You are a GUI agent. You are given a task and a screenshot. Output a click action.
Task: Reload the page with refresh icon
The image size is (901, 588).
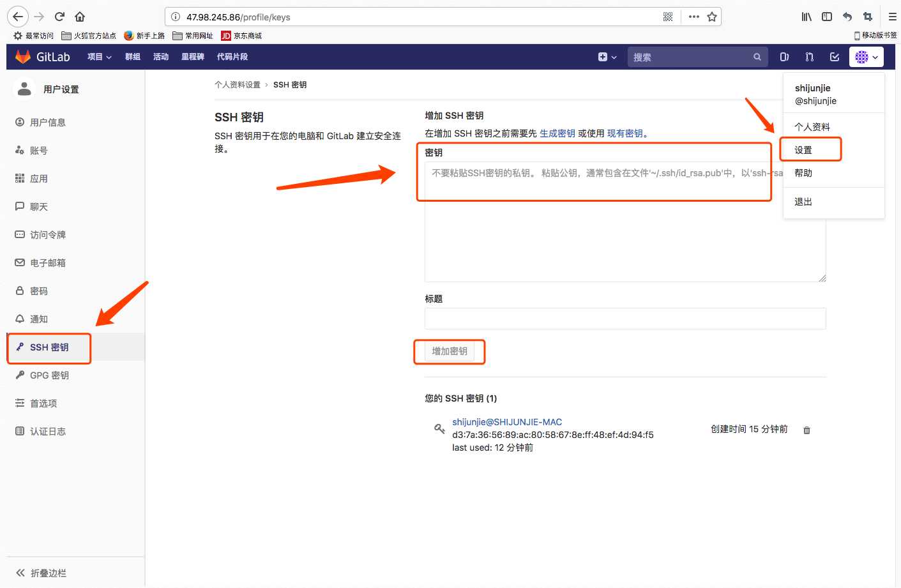click(x=59, y=17)
